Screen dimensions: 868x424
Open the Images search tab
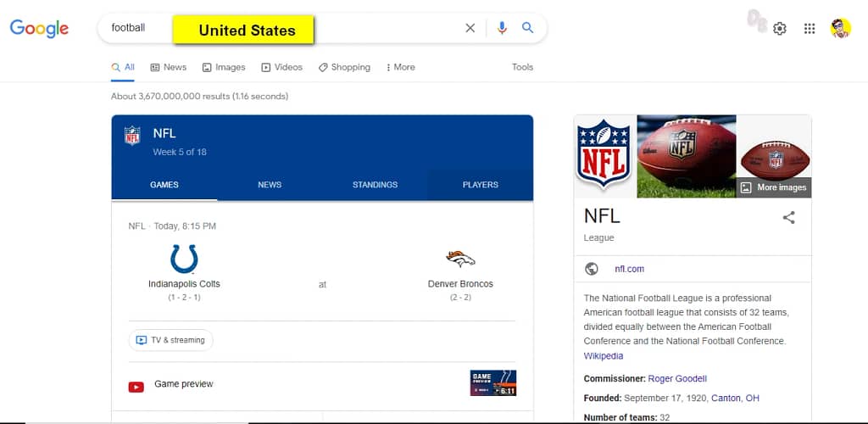[x=224, y=67]
